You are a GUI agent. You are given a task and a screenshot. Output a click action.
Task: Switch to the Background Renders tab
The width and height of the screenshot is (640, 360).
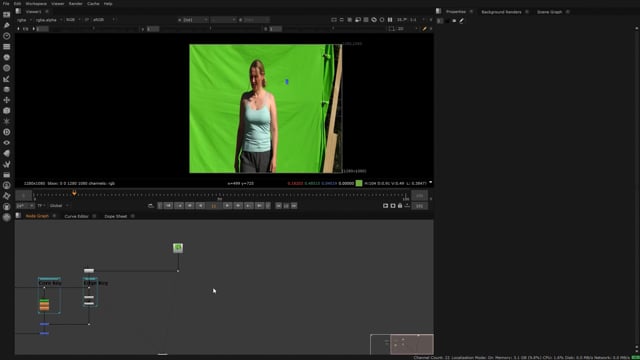[501, 12]
